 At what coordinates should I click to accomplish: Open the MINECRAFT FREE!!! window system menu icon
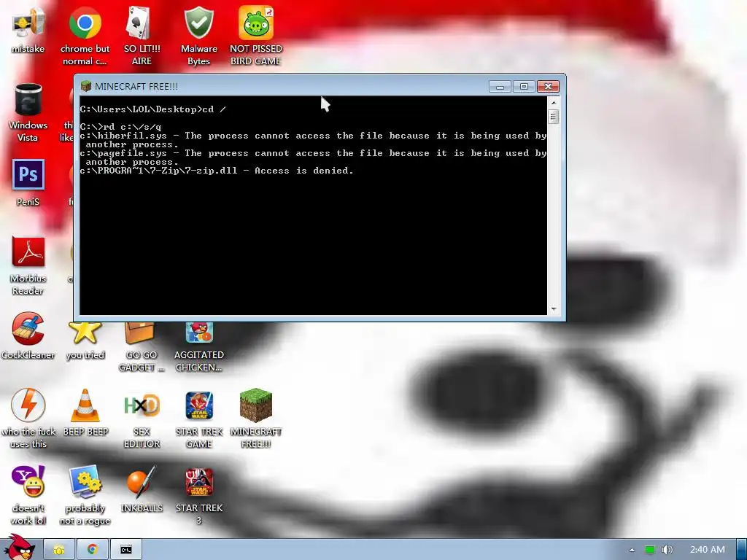pos(86,86)
